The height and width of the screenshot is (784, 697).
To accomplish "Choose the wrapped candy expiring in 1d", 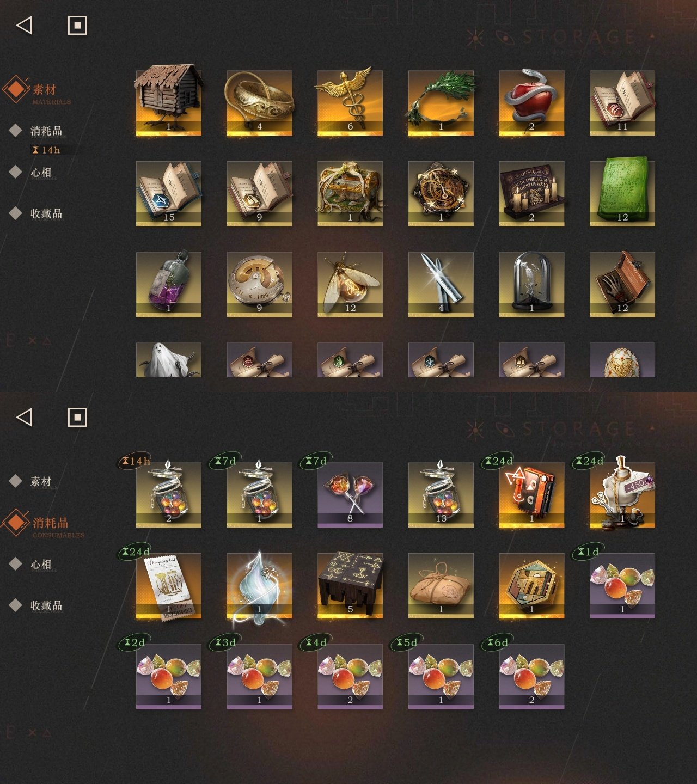I will [622, 586].
